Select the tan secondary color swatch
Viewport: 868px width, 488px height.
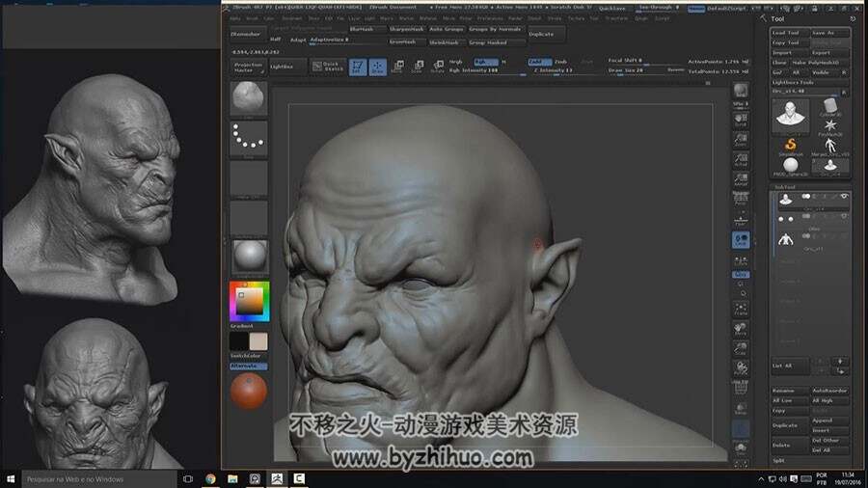pyautogui.click(x=258, y=341)
